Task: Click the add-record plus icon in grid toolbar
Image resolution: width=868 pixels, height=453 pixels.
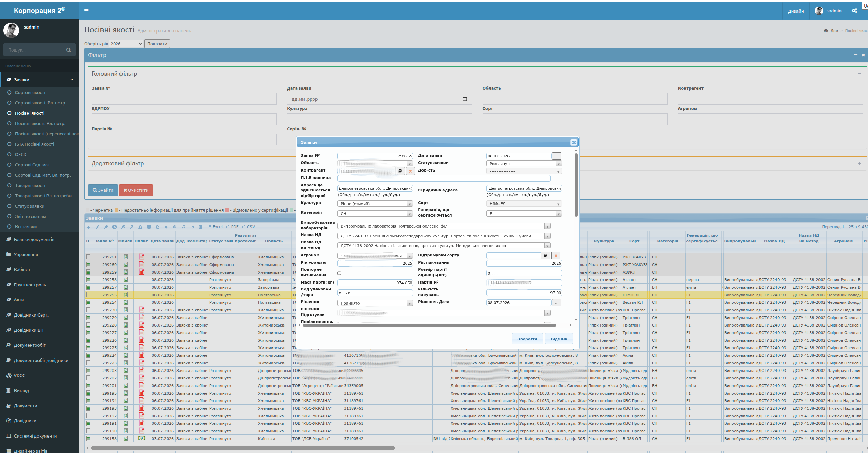Action: tap(89, 227)
